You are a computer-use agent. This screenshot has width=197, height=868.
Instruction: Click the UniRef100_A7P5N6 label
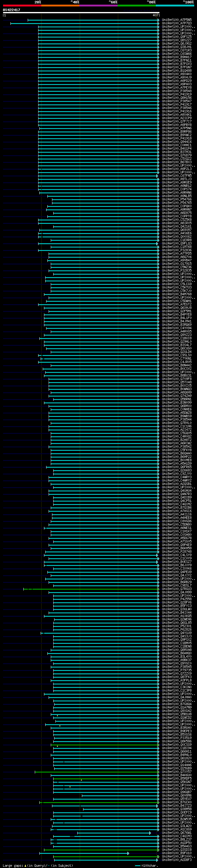point(177,128)
